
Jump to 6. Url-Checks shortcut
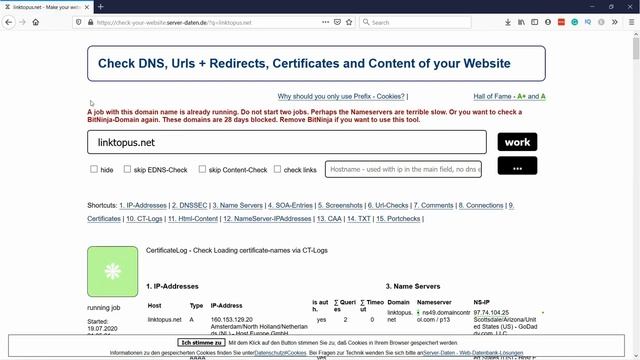tap(388, 205)
